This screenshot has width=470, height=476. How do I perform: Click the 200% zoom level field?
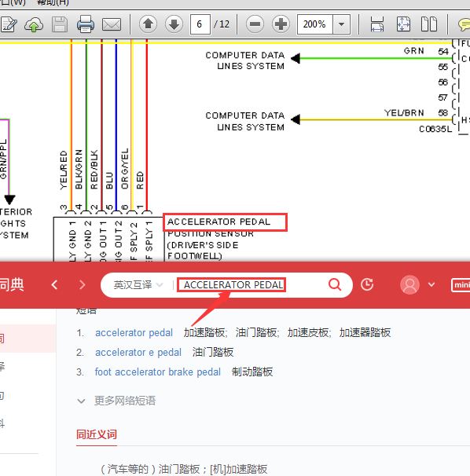click(x=314, y=24)
